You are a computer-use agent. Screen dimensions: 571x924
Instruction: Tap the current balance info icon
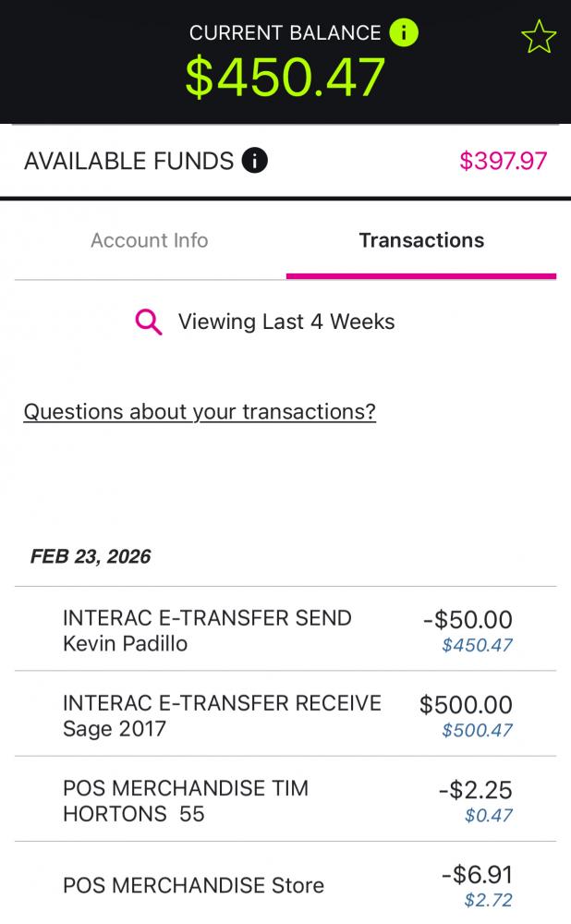point(404,33)
